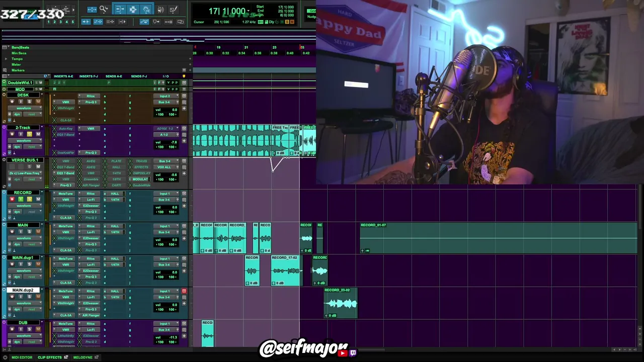Click the plus icon on DESK track
The height and width of the screenshot is (362, 644).
pos(184,108)
